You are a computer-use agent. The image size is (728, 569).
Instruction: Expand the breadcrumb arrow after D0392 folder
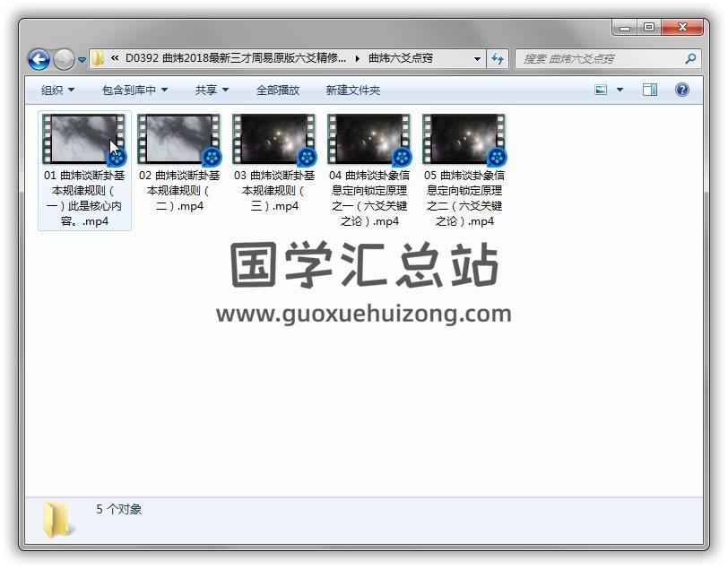point(357,58)
